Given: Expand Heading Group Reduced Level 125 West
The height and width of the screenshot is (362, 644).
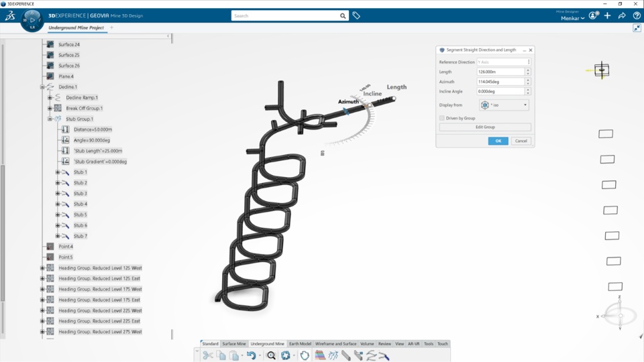Looking at the screenshot, I should tap(42, 268).
